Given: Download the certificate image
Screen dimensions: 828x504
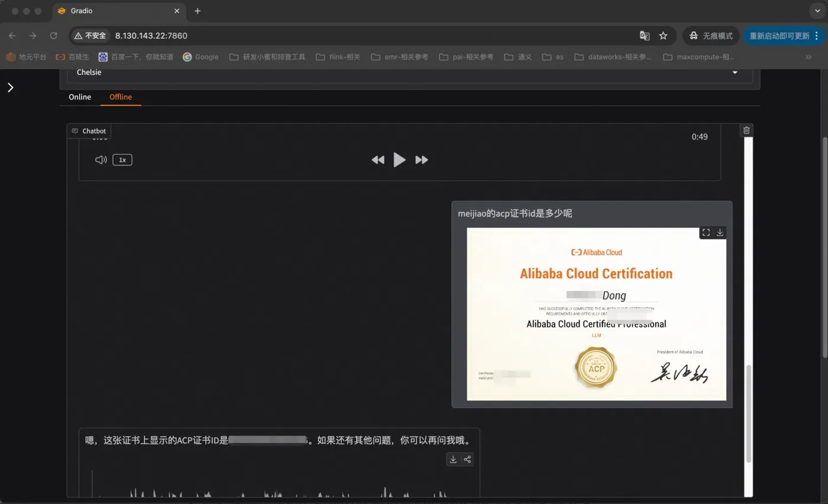Looking at the screenshot, I should tap(720, 233).
